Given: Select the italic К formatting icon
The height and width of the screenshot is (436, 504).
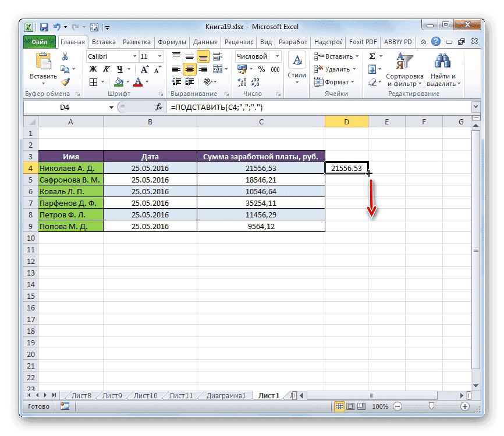Looking at the screenshot, I should 108,70.
